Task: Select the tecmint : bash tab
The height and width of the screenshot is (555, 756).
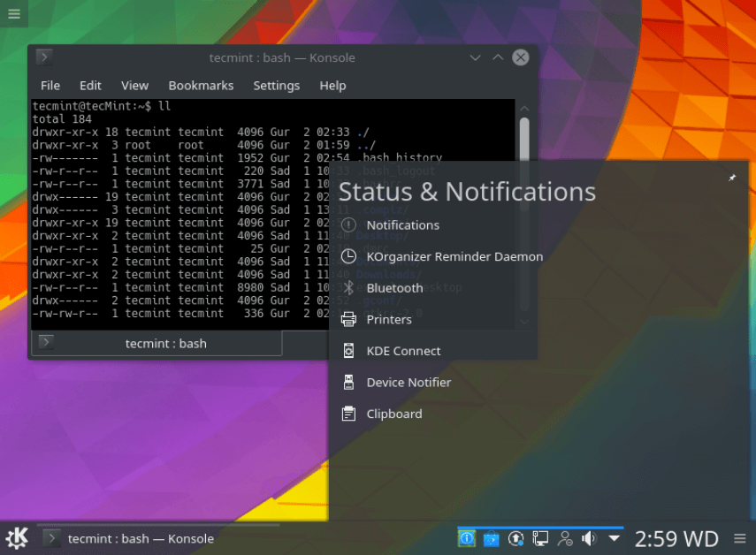Action: [x=157, y=344]
